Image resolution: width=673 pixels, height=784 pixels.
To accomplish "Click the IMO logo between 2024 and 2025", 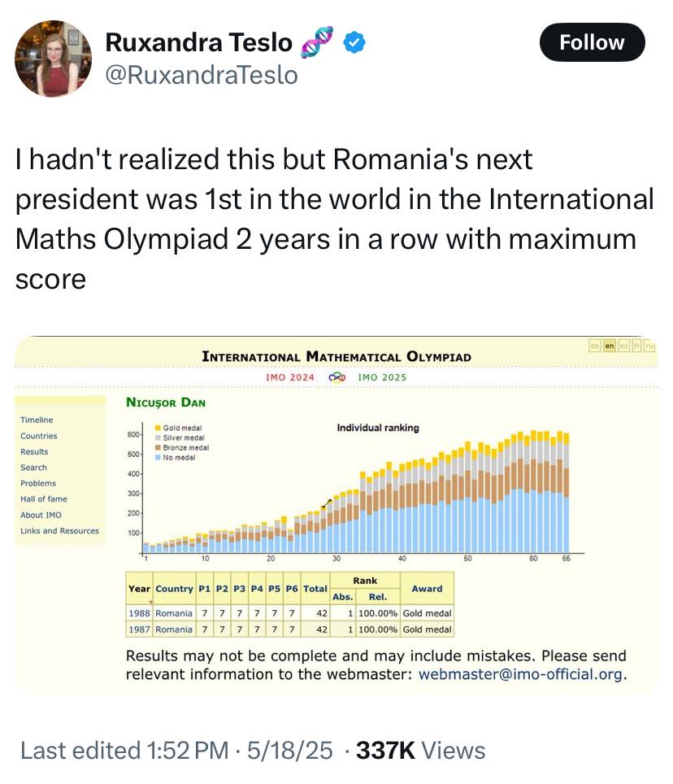I will [x=336, y=377].
